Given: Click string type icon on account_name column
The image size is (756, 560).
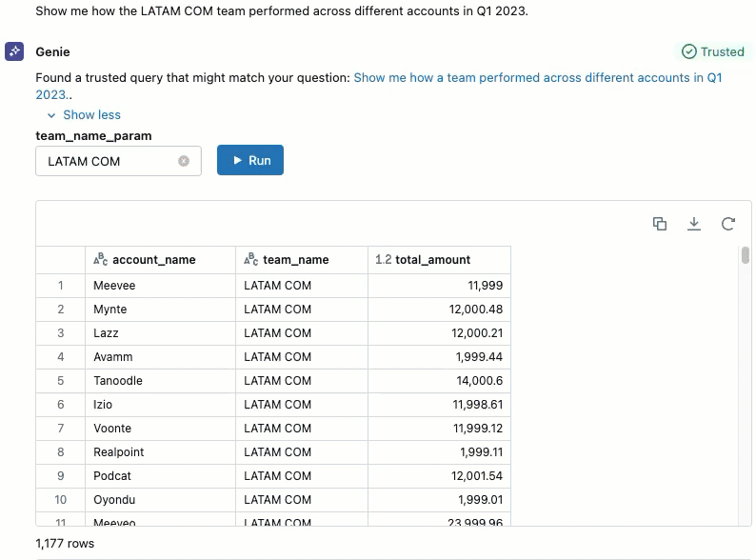Looking at the screenshot, I should (100, 259).
